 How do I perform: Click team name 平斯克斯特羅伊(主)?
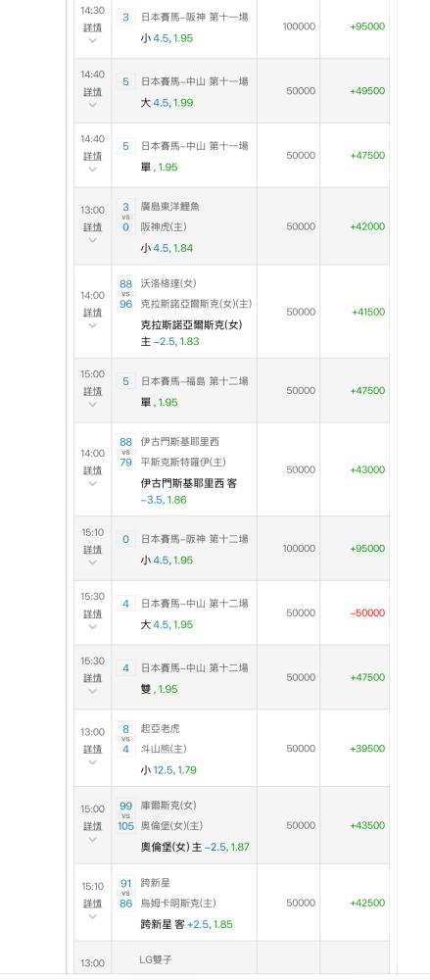[x=184, y=462]
